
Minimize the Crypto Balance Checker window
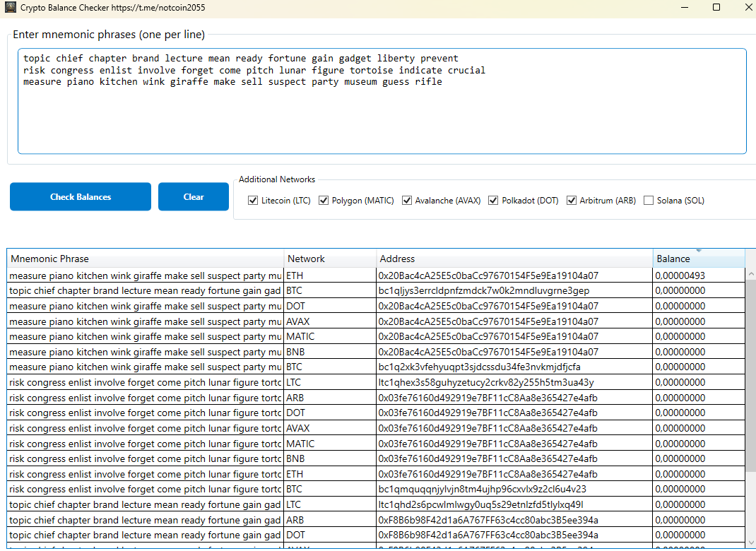click(x=684, y=8)
